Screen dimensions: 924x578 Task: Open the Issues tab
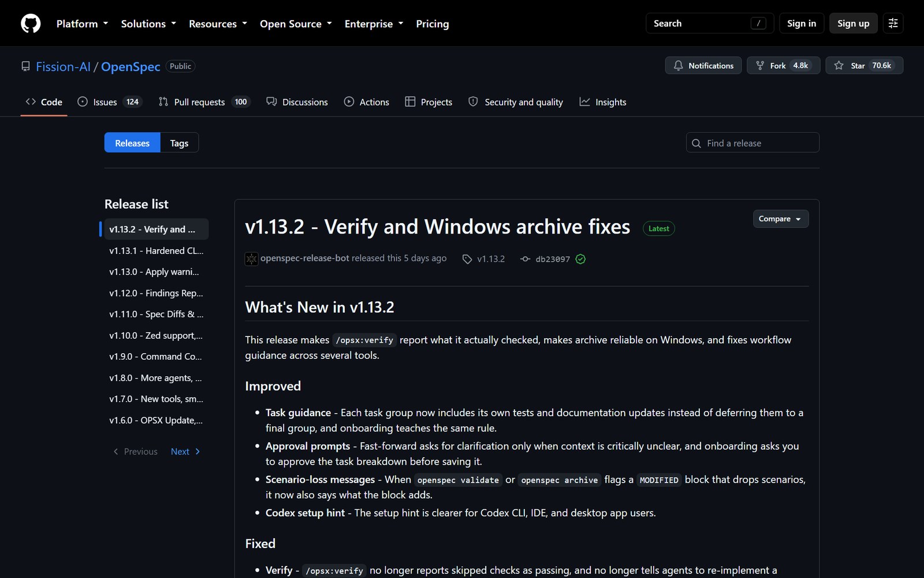click(x=110, y=102)
